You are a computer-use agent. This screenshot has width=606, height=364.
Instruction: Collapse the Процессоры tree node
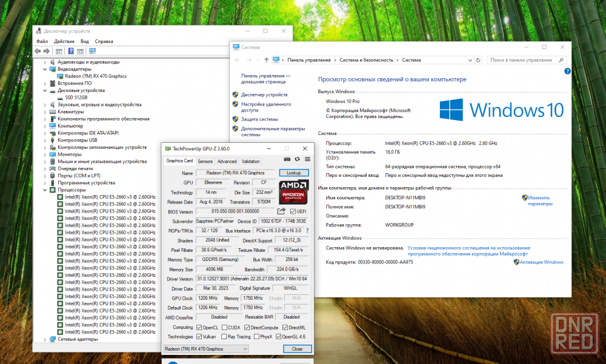(45, 190)
